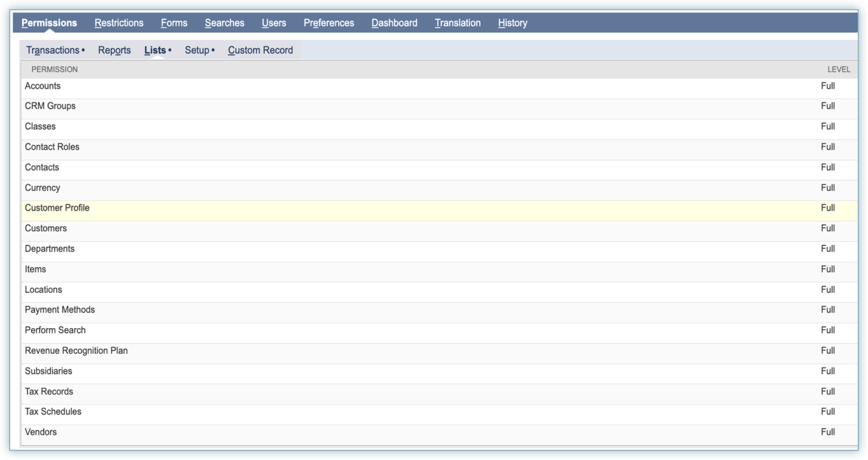868x460 pixels.
Task: Open the Restrictions tab
Action: pyautogui.click(x=119, y=23)
